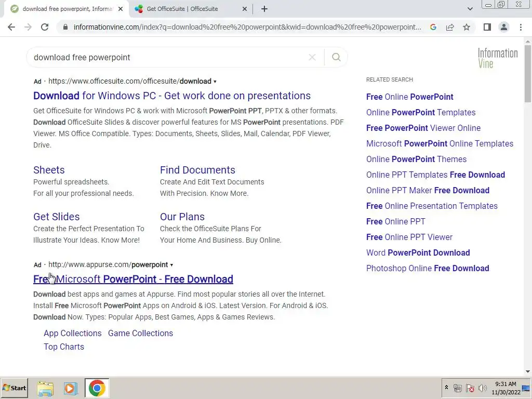Image resolution: width=532 pixels, height=399 pixels.
Task: Share this page icon in address bar
Action: 450,27
